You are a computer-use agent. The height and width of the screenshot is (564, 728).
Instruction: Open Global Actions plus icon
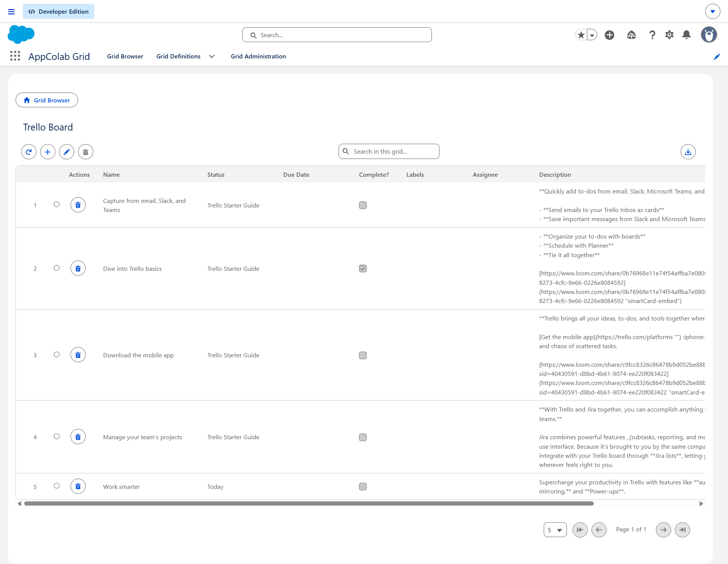(609, 35)
